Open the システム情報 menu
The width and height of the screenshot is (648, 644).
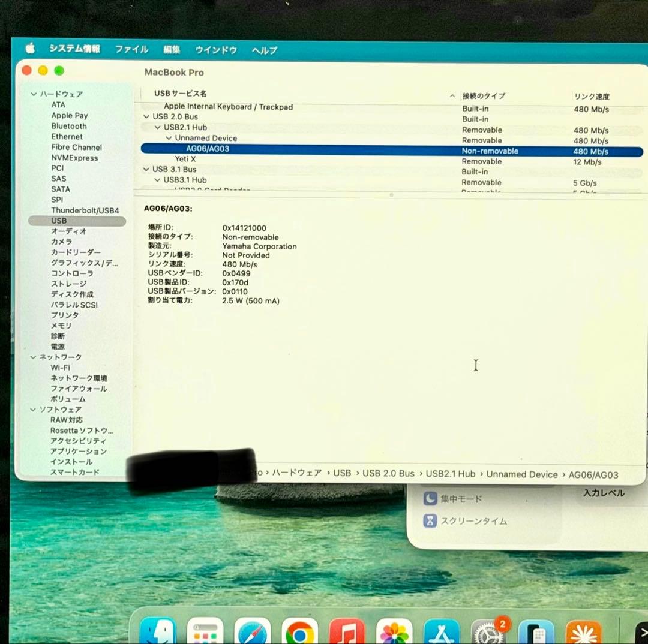[75, 49]
